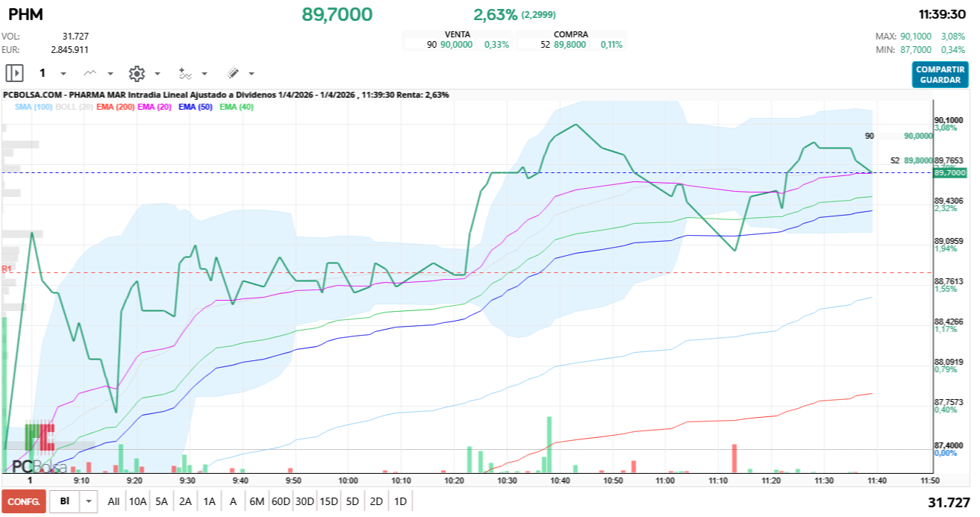
Task: Select the 6M time range
Action: 256,501
